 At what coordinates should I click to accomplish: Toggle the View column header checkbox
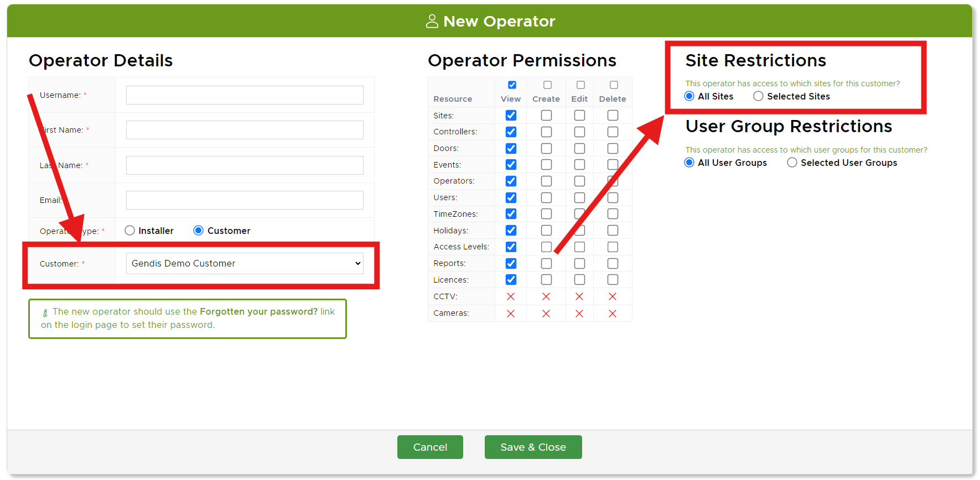pyautogui.click(x=512, y=85)
